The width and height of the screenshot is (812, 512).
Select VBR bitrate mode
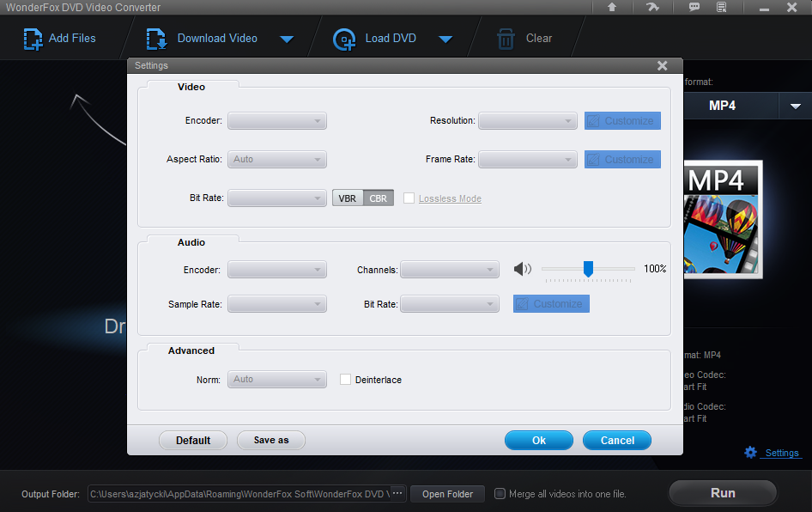[348, 198]
